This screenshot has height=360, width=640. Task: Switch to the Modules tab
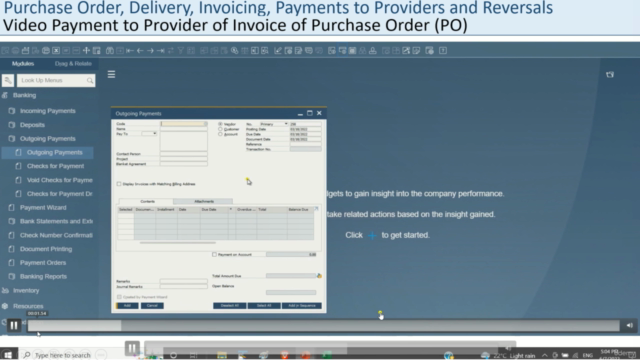point(23,64)
